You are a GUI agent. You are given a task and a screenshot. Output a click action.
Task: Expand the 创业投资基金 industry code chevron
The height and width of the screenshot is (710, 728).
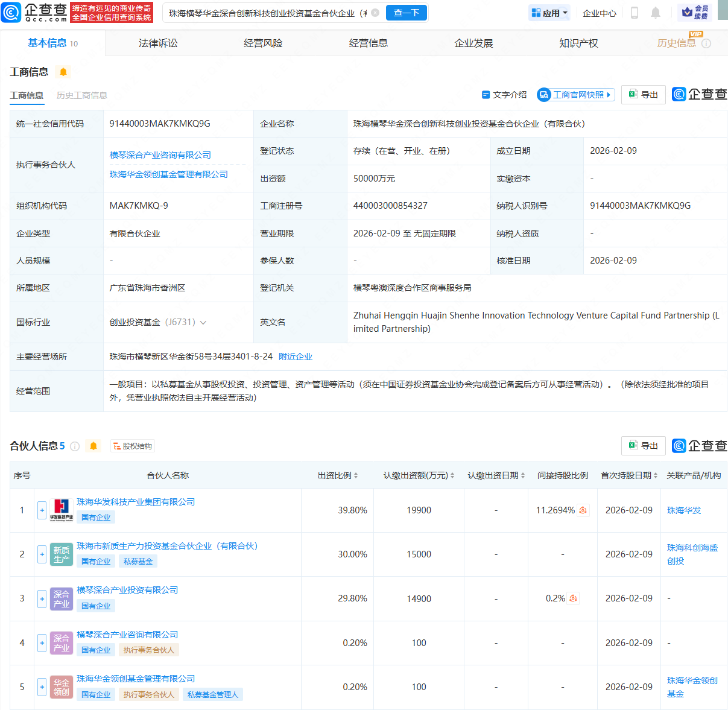[204, 322]
